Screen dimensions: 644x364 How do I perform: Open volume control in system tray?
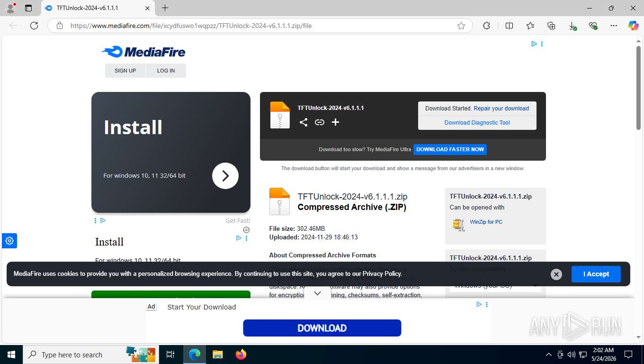tap(571, 355)
